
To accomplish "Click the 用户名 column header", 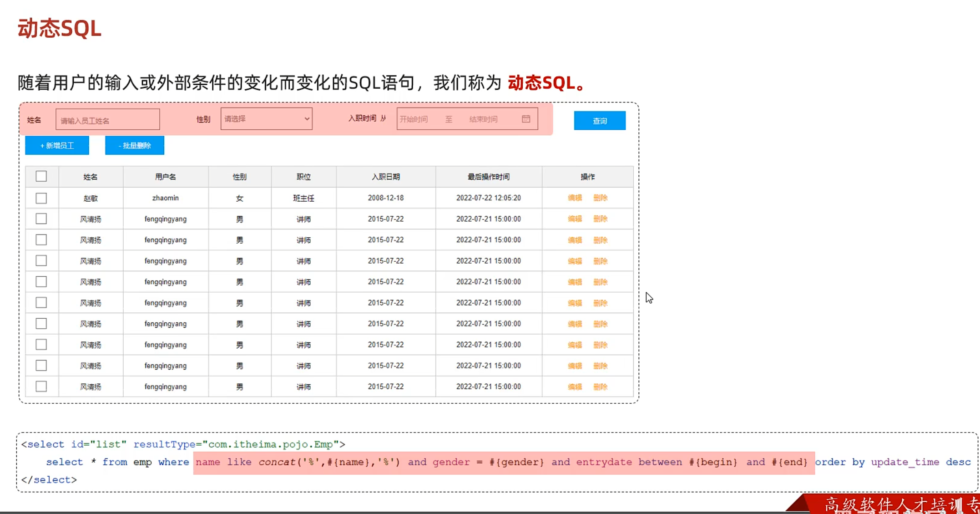I will tap(165, 177).
